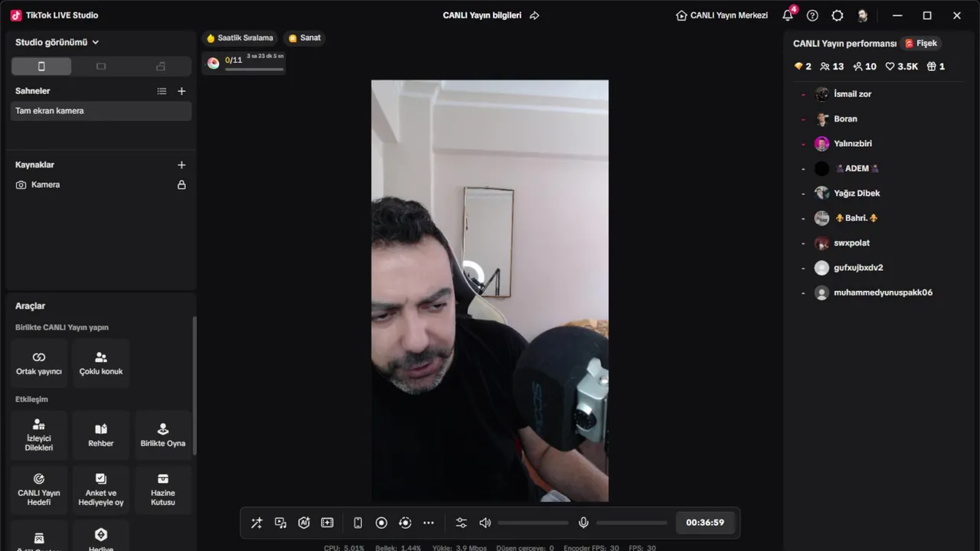
Task: Adjust the speaker volume slider
Action: [533, 523]
